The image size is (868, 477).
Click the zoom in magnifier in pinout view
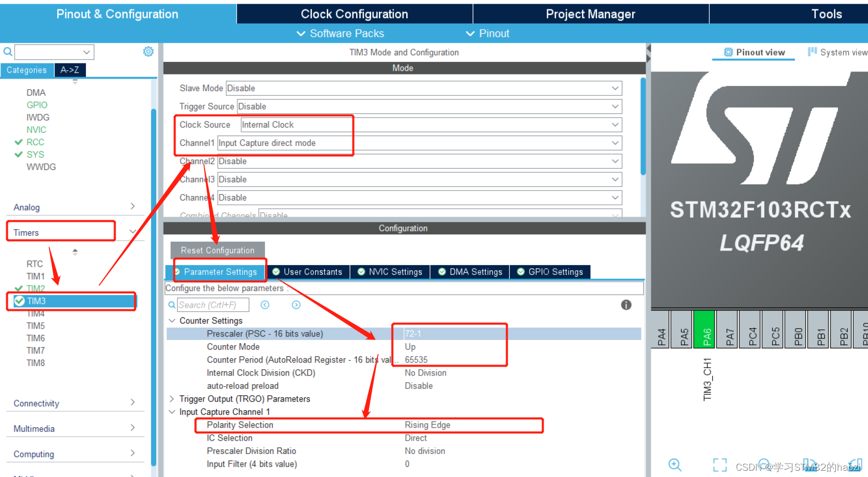pos(675,465)
